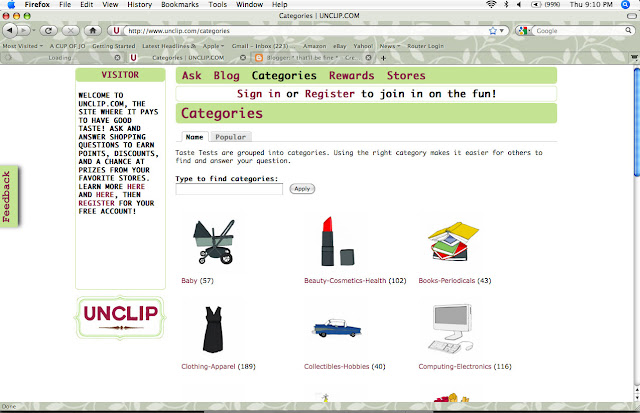This screenshot has width=640, height=413.
Task: Open back/forward history dropdown arrow
Action: click(33, 31)
